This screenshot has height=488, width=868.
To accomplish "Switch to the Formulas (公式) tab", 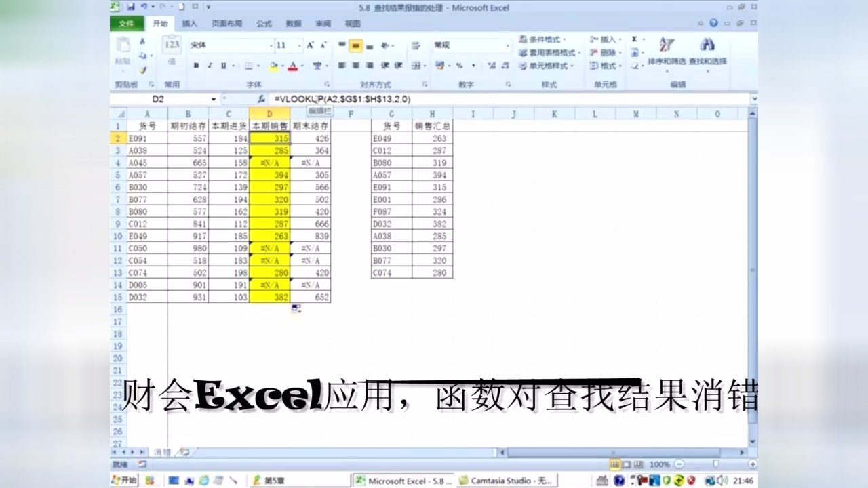I will click(264, 24).
